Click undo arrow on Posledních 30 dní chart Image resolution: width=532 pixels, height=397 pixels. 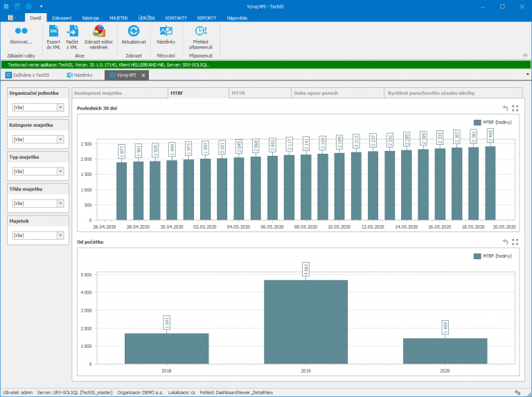(x=505, y=108)
